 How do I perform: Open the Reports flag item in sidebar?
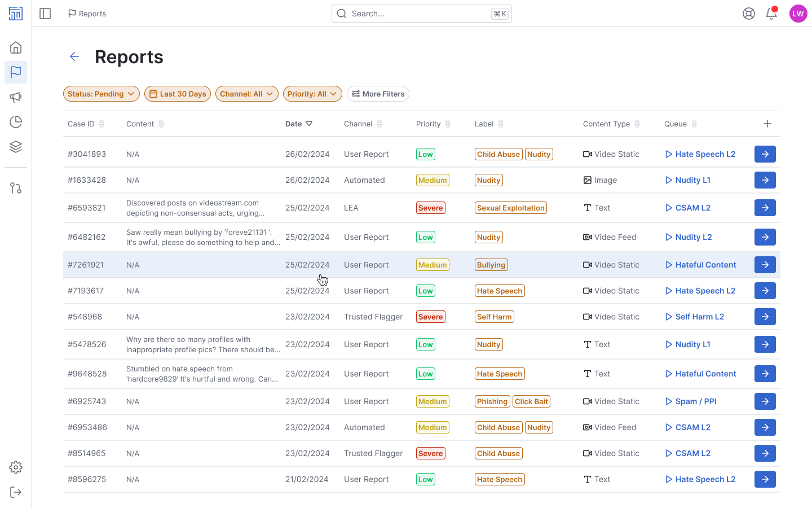[16, 72]
